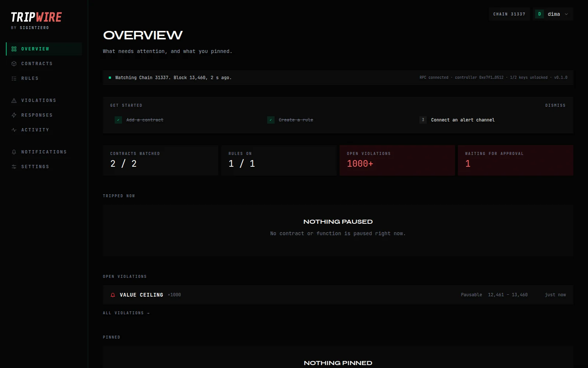The height and width of the screenshot is (368, 588).
Task: Click the red bell icon beside Value Ceiling
Action: (x=113, y=295)
